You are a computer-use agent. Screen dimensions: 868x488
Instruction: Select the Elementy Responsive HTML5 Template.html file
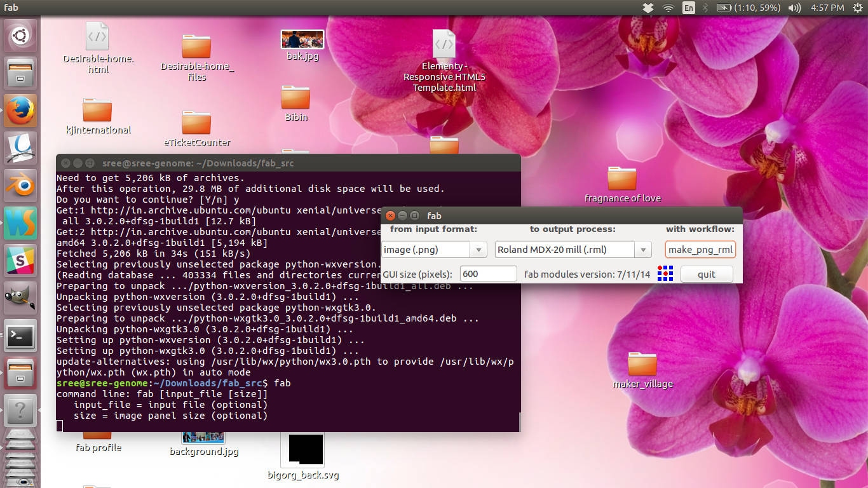tap(444, 60)
